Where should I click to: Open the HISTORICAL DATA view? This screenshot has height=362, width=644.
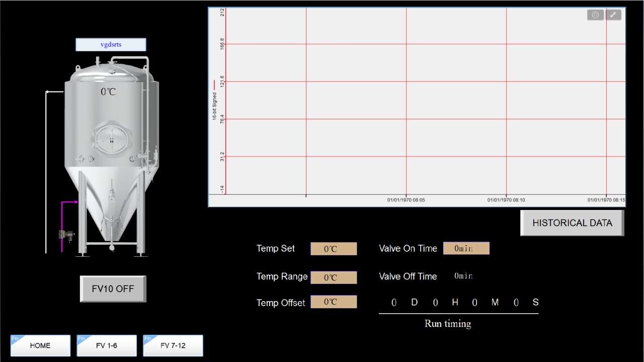(572, 223)
